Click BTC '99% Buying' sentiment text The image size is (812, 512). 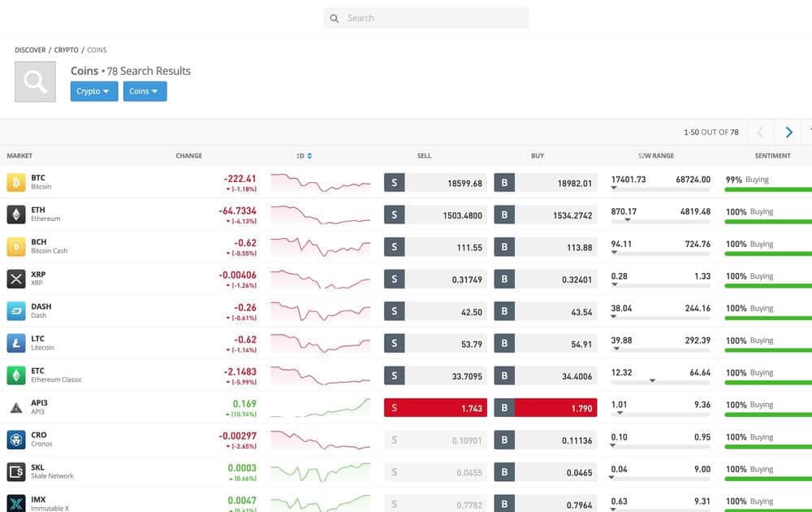pos(747,180)
